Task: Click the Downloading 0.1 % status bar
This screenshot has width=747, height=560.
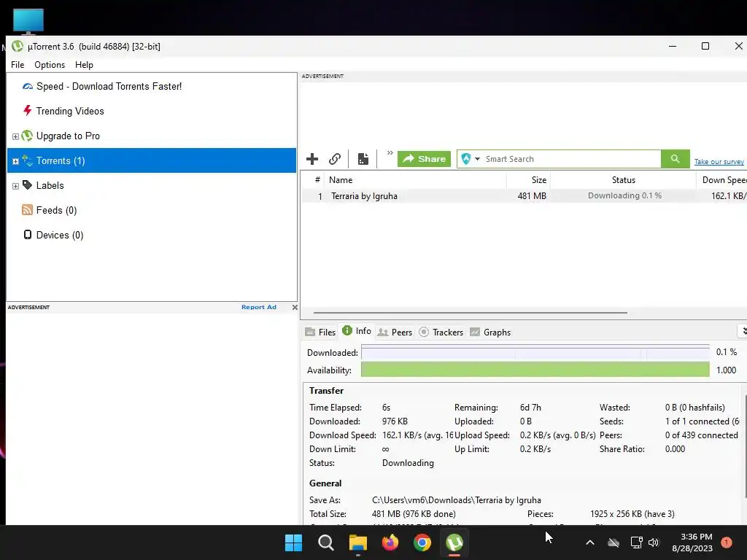Action: coord(624,195)
